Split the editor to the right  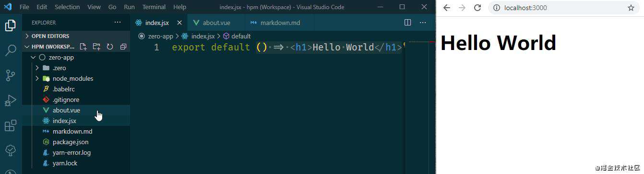[x=408, y=23]
